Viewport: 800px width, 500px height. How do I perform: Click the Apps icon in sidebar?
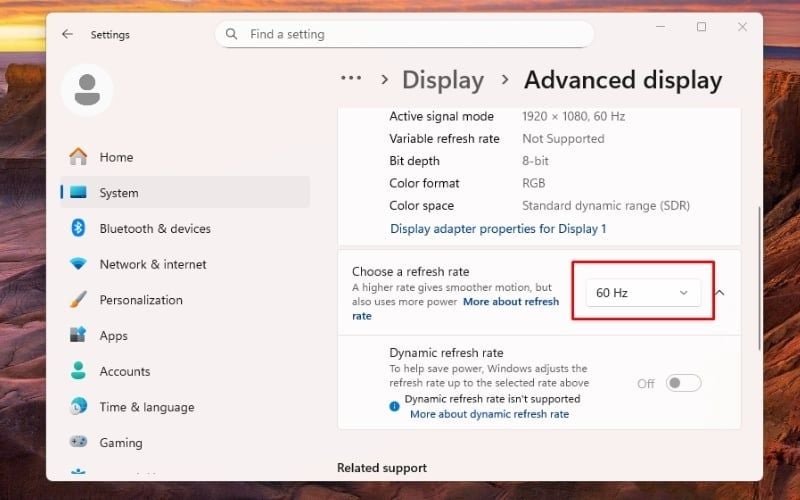click(x=78, y=336)
